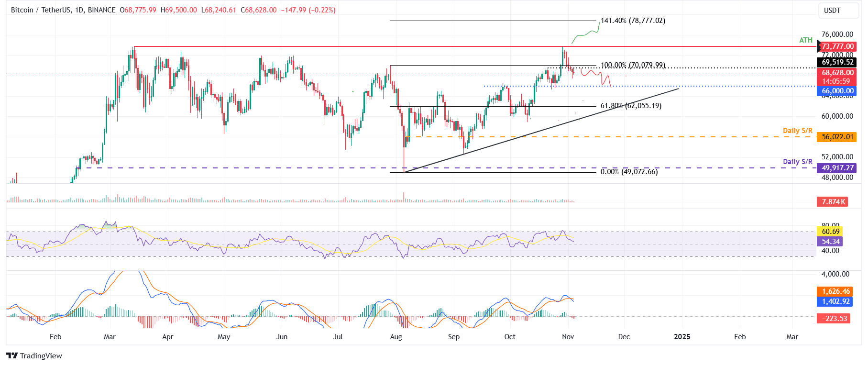
Task: Click the purple Daily S/R 49,917.27 tag
Action: pyautogui.click(x=837, y=168)
